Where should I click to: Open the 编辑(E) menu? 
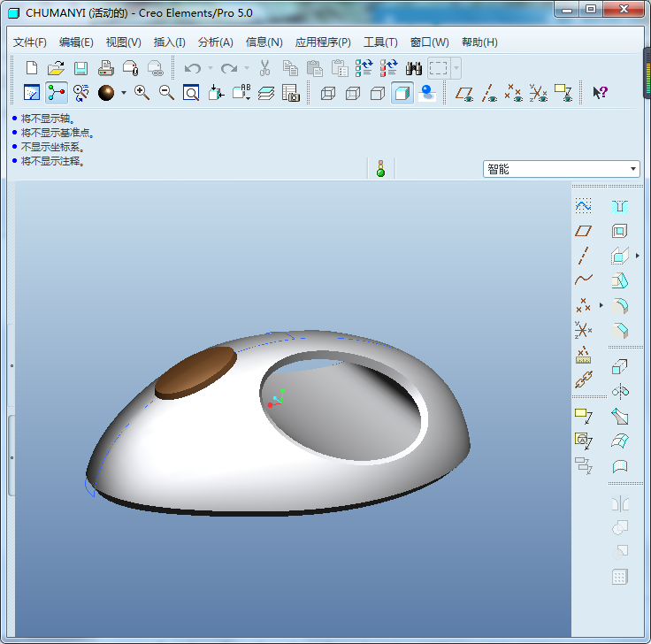point(76,42)
